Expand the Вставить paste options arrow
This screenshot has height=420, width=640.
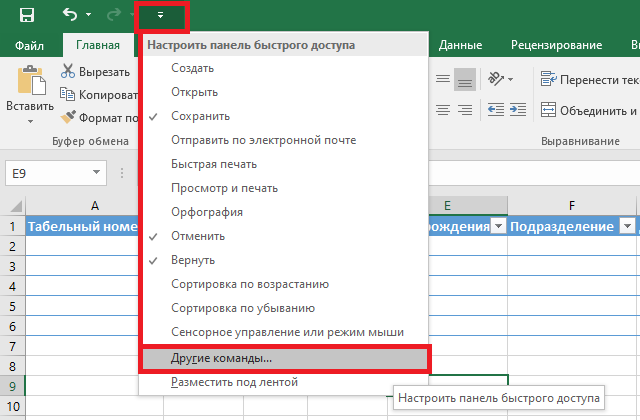(x=30, y=121)
